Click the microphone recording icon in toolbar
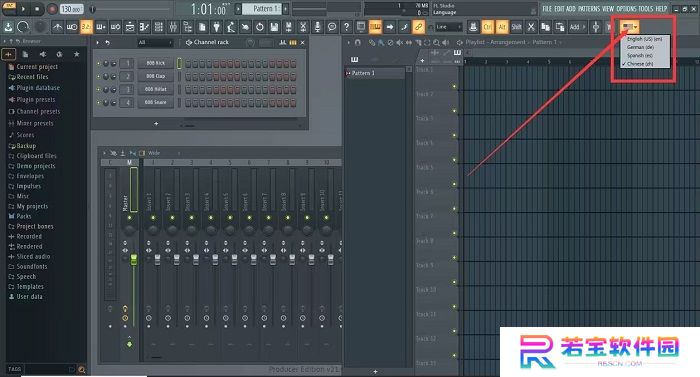This screenshot has width=700, height=377. [x=317, y=27]
